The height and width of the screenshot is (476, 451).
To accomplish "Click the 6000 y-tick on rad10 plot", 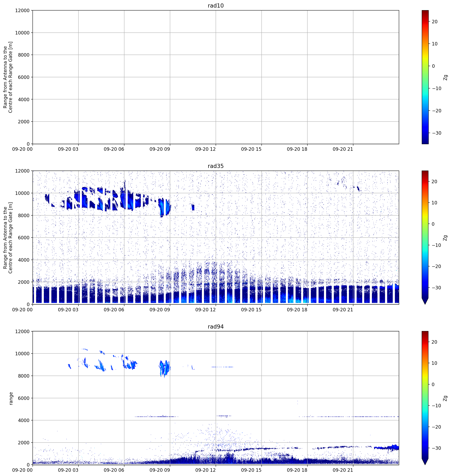I will click(x=24, y=77).
